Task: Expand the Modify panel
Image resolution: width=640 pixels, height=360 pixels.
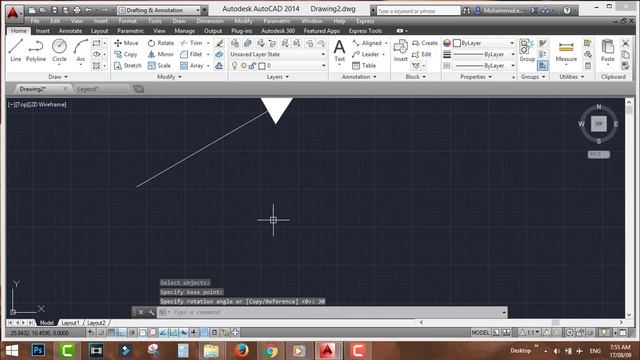Action: pyautogui.click(x=169, y=77)
